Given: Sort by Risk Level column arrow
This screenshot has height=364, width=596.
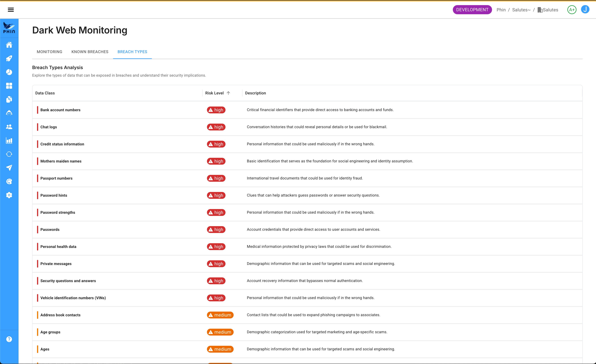Looking at the screenshot, I should 228,93.
